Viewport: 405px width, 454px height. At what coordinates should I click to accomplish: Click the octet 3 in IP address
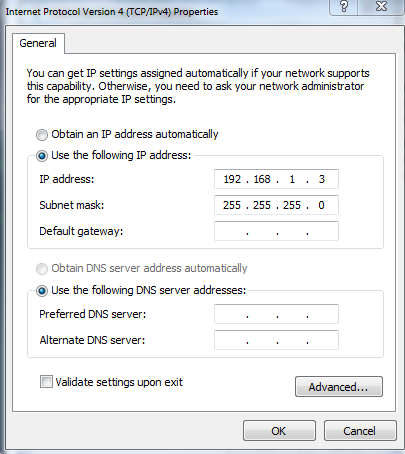321,179
